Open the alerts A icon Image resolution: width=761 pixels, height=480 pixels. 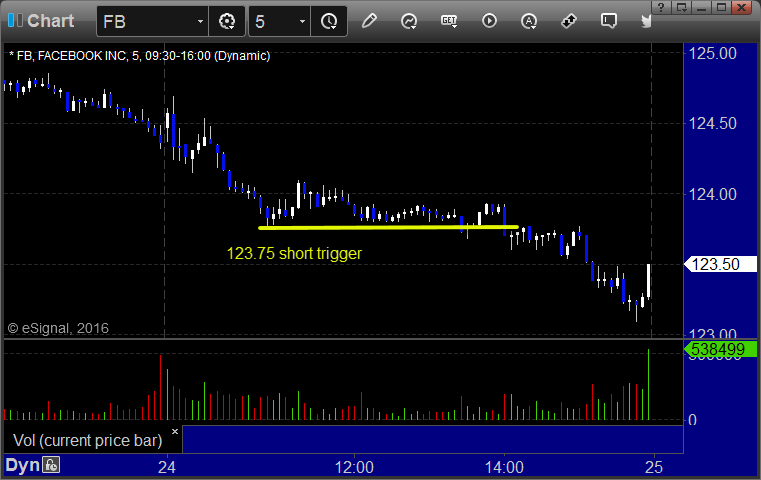tap(529, 21)
